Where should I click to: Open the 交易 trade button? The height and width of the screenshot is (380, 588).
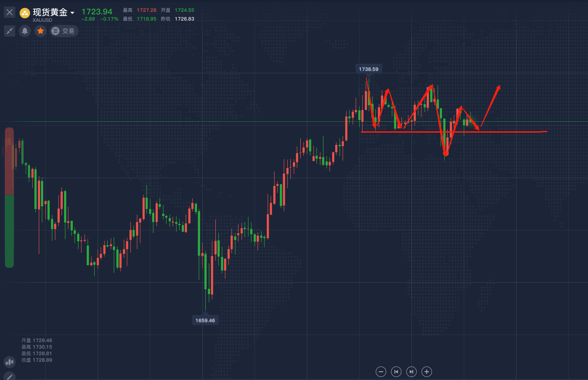tap(64, 31)
